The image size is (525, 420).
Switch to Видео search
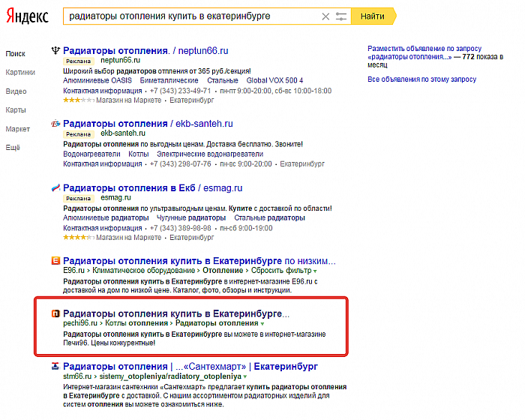[x=16, y=91]
